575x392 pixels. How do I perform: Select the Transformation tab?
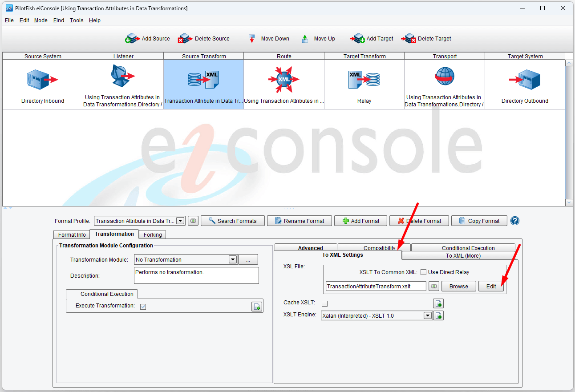coord(114,234)
